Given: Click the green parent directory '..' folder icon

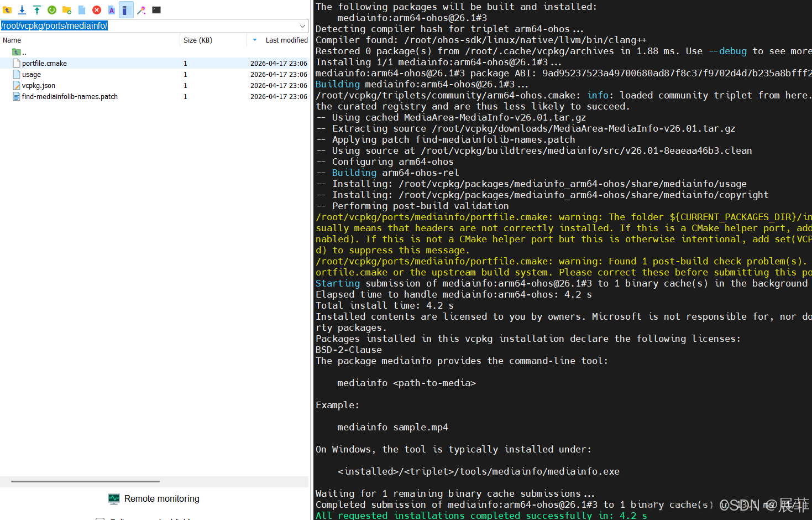Looking at the screenshot, I should pos(16,52).
